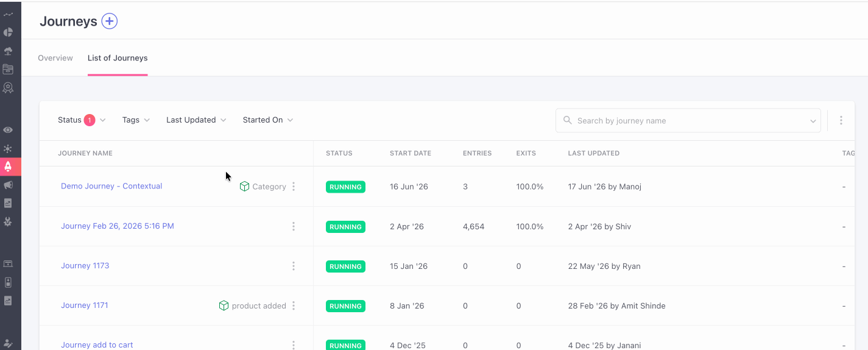This screenshot has width=868, height=350.
Task: Open three-dot menu for Journey 1173
Action: click(294, 266)
